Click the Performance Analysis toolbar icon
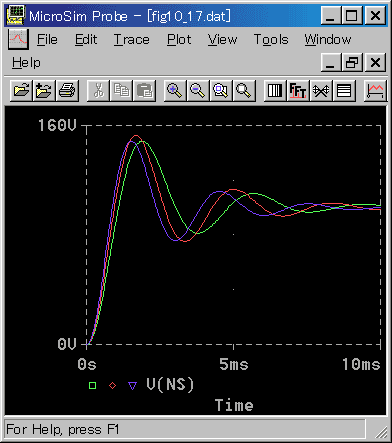Viewport: 392px width, 443px height. (x=321, y=90)
